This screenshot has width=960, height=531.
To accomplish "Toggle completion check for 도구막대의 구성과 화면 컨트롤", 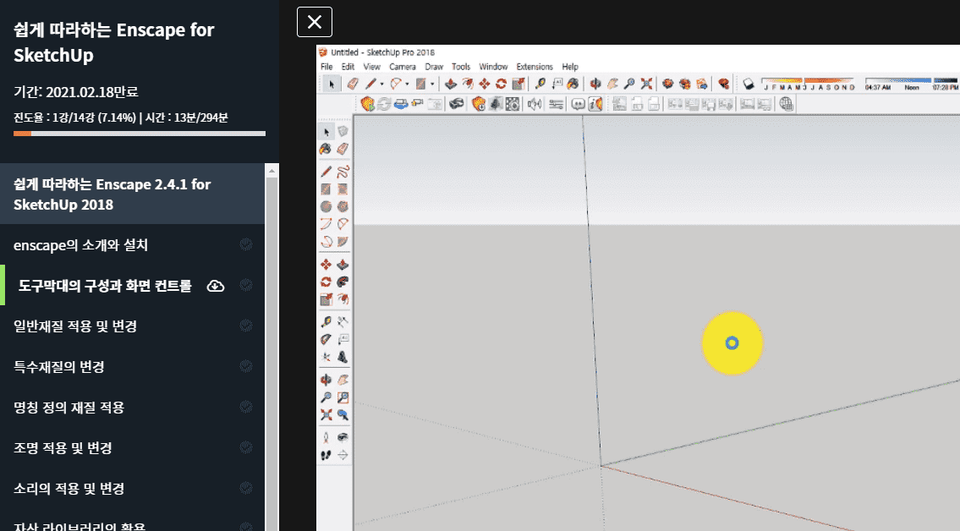I will (246, 285).
